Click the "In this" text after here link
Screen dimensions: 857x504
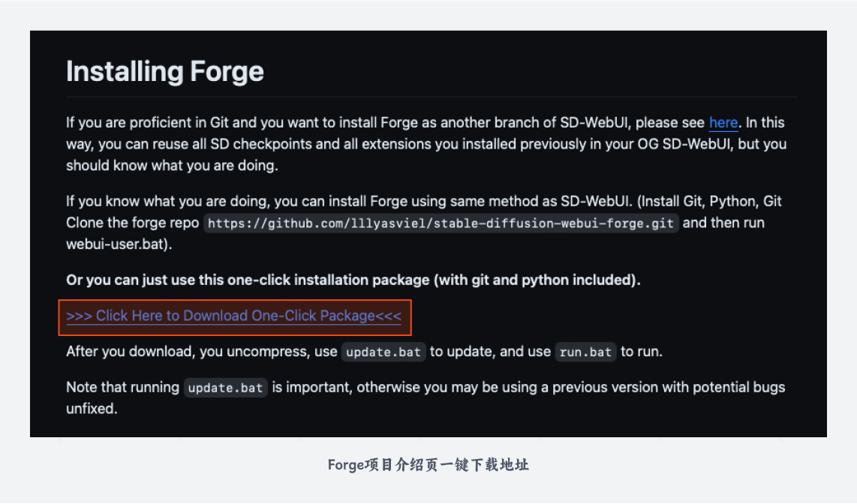[x=765, y=122]
